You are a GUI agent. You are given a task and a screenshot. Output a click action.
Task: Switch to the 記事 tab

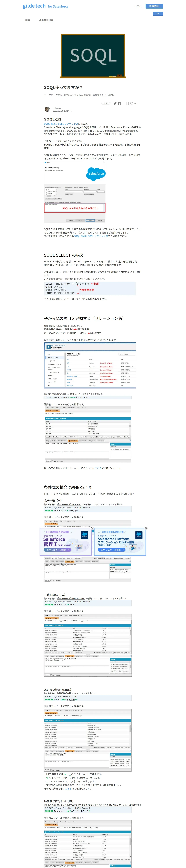(x=28, y=20)
